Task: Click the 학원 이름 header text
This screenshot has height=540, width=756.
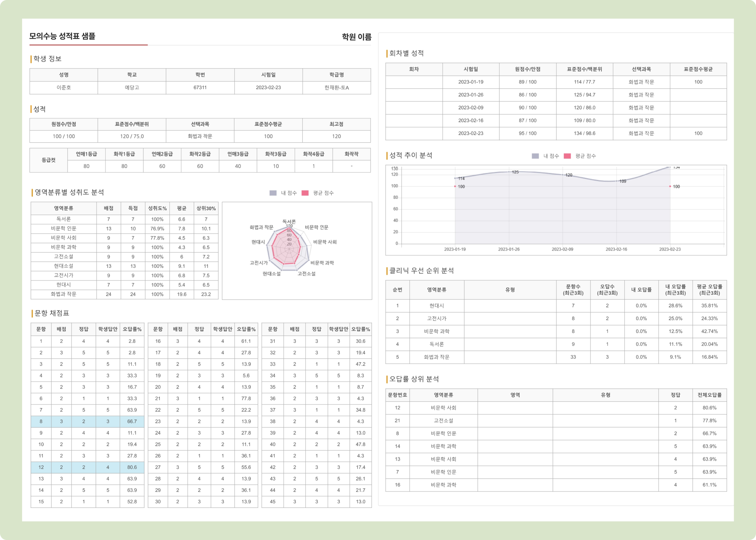Action: 356,37
